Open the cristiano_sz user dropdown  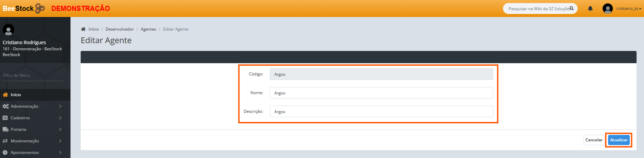pyautogui.click(x=628, y=8)
